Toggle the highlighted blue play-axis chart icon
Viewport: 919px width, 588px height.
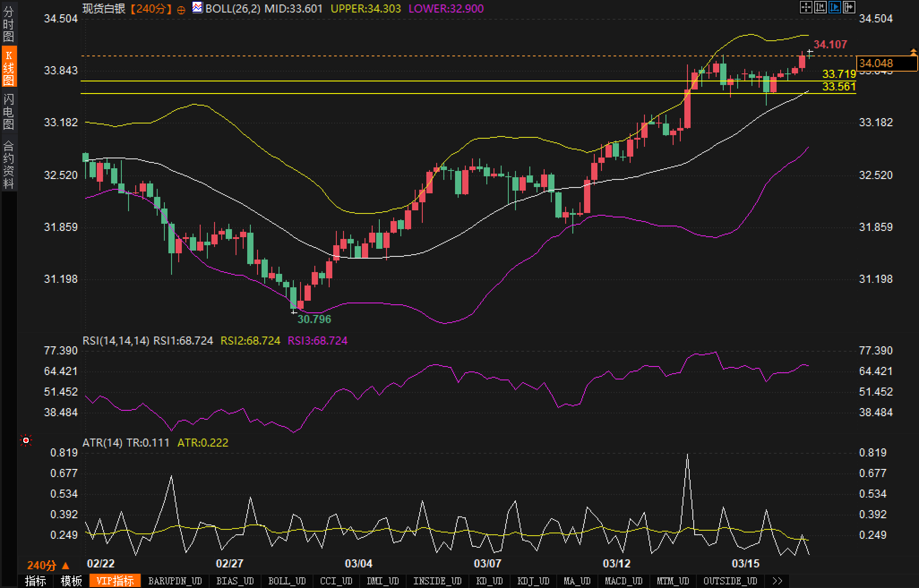tap(834, 7)
